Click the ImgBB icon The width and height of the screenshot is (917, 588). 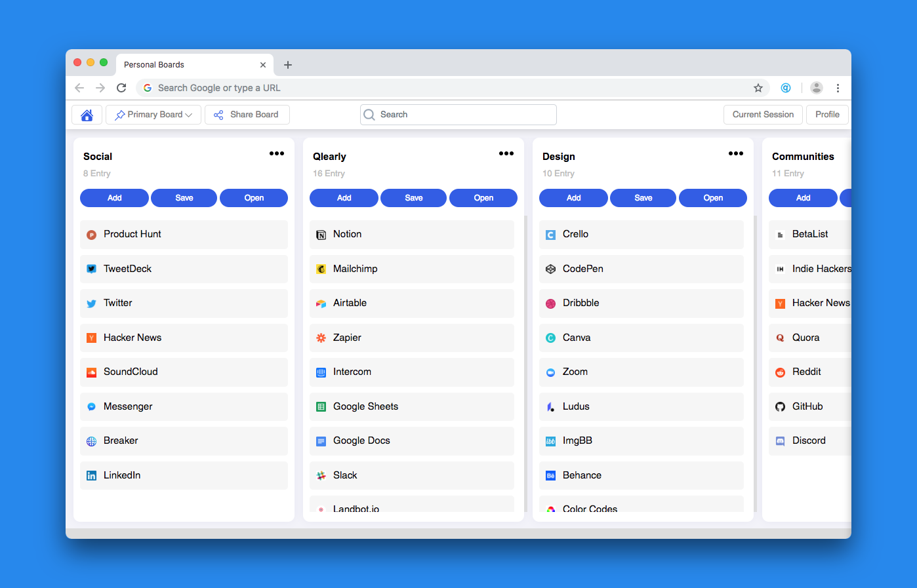tap(551, 441)
